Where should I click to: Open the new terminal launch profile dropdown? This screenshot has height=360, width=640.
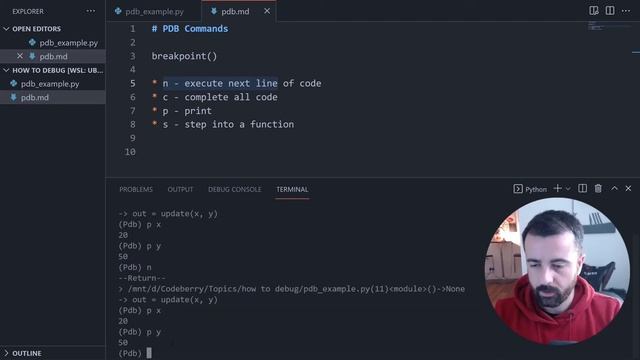(x=568, y=189)
